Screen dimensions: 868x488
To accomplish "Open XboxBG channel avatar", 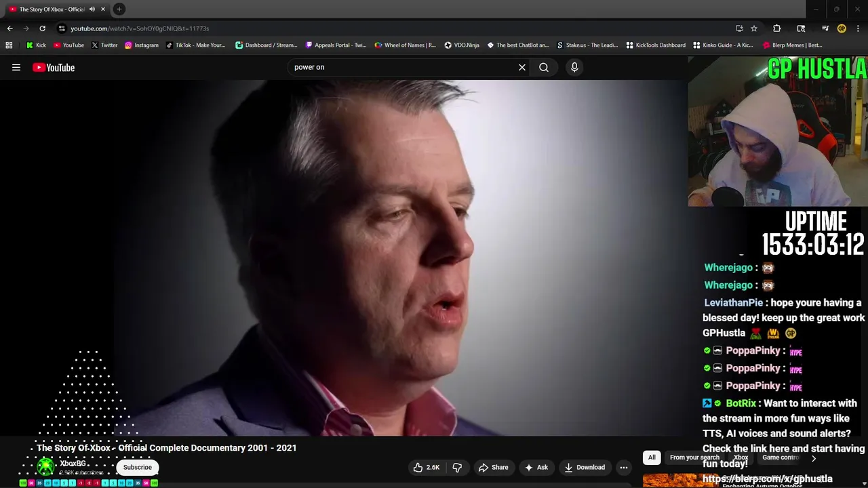I will point(45,466).
